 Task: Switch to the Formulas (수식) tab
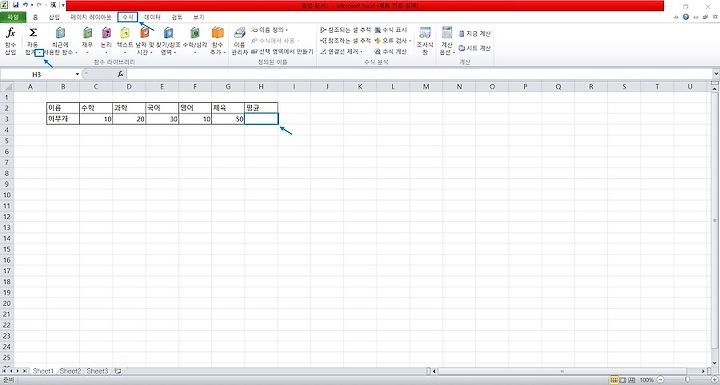point(128,17)
